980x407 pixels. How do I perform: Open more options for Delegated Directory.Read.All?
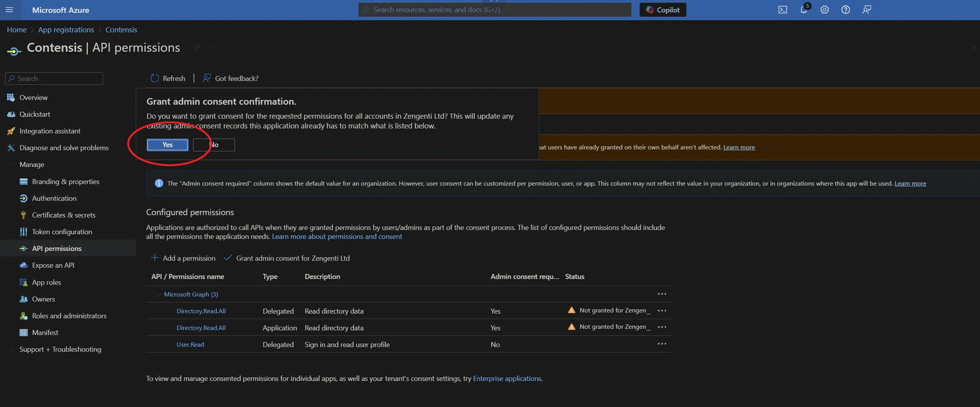pyautogui.click(x=662, y=311)
